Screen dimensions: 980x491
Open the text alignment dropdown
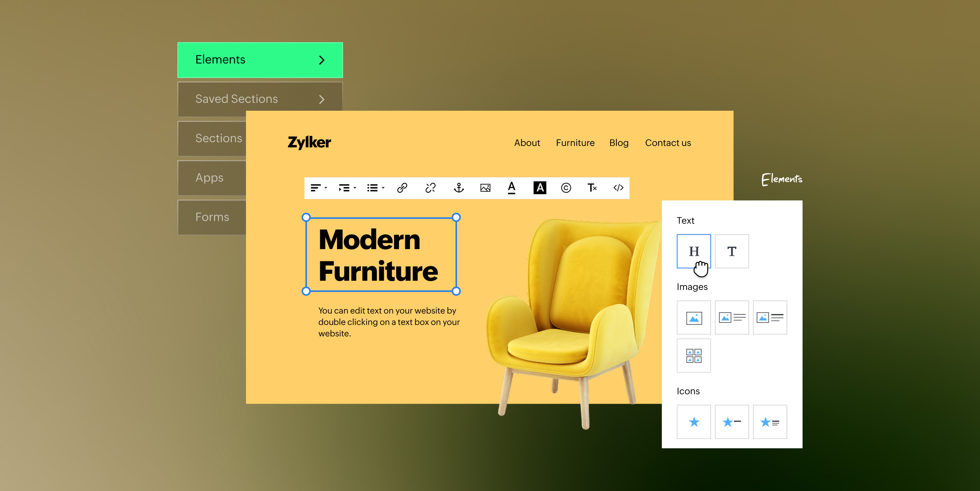319,188
